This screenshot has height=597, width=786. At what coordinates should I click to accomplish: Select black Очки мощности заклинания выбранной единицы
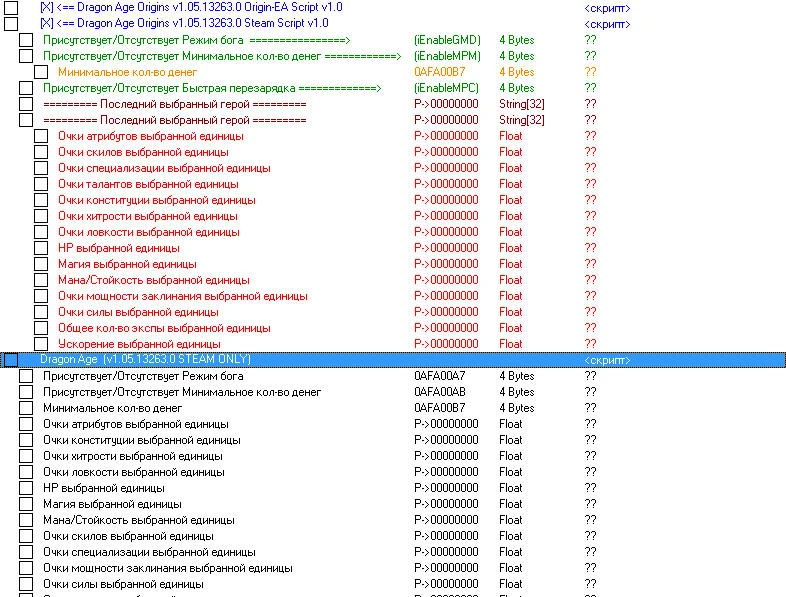[x=168, y=568]
